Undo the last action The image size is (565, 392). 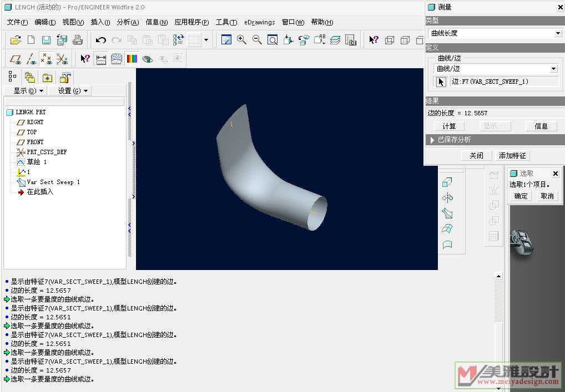(x=100, y=39)
